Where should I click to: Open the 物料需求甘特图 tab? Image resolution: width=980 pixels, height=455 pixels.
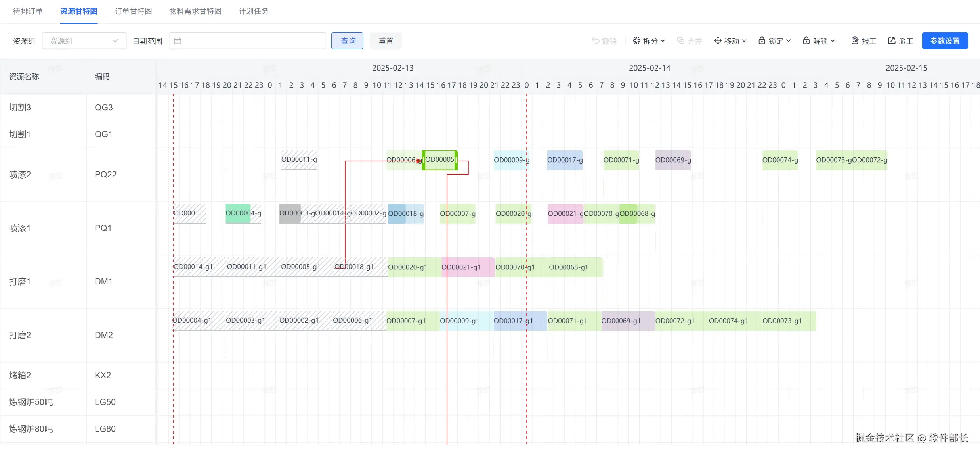point(195,11)
